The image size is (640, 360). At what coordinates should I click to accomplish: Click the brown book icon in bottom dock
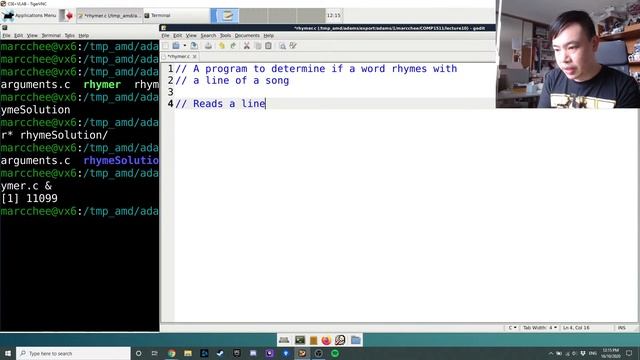pos(313,340)
